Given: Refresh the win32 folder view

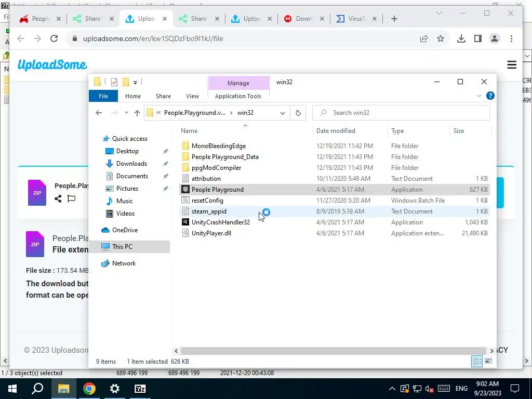Looking at the screenshot, I should (x=298, y=113).
